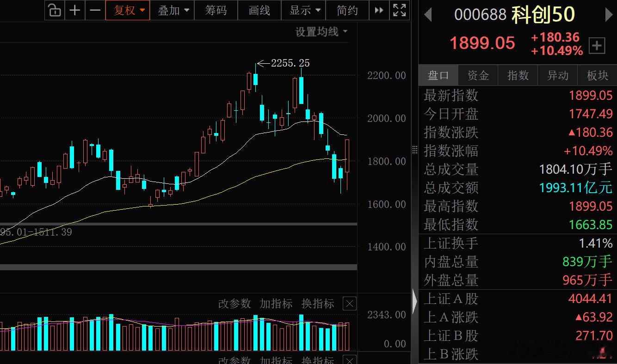617x364 pixels.
Task: Click the 内盘总量 value 839万手
Action: pyautogui.click(x=587, y=262)
